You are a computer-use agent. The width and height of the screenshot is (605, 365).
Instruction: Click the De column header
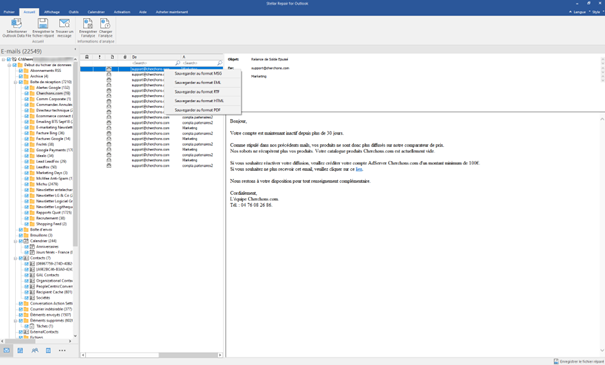[155, 57]
